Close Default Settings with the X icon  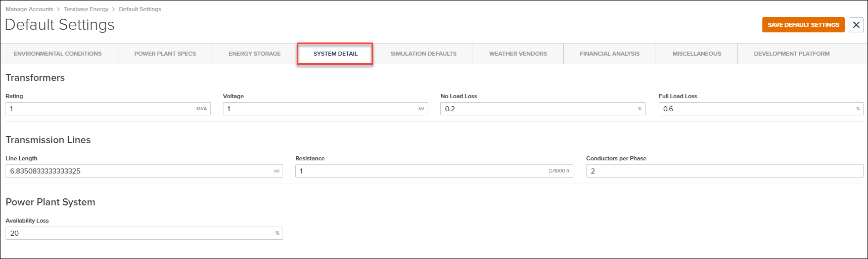click(x=856, y=25)
